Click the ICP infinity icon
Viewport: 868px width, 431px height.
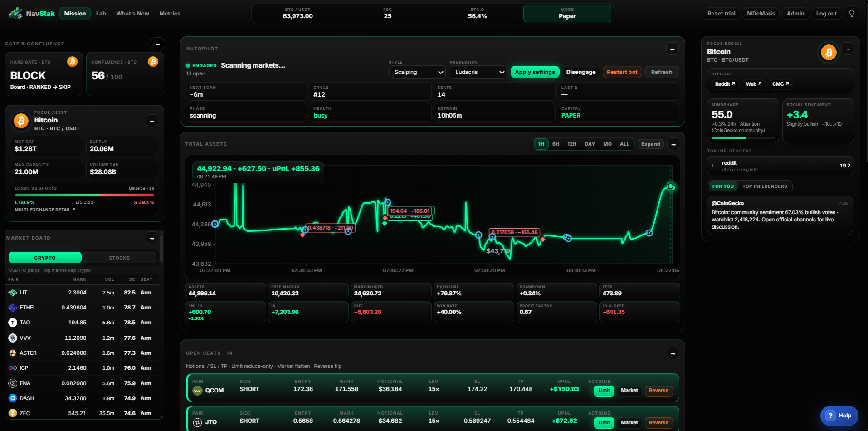13,368
